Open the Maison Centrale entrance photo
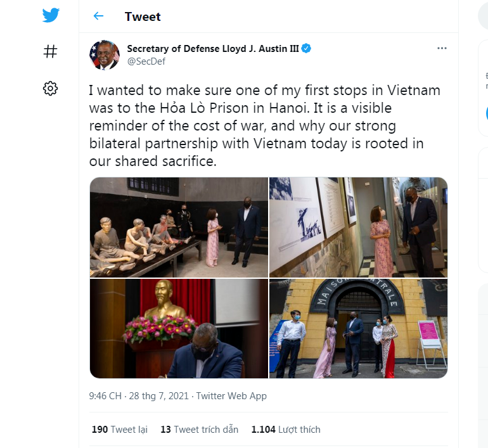The height and width of the screenshot is (448, 488). tap(358, 328)
